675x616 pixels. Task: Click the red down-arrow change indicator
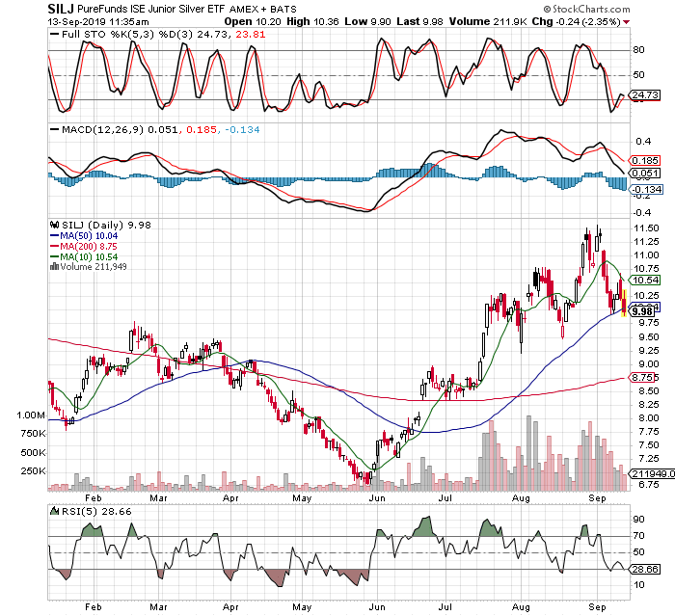point(626,22)
